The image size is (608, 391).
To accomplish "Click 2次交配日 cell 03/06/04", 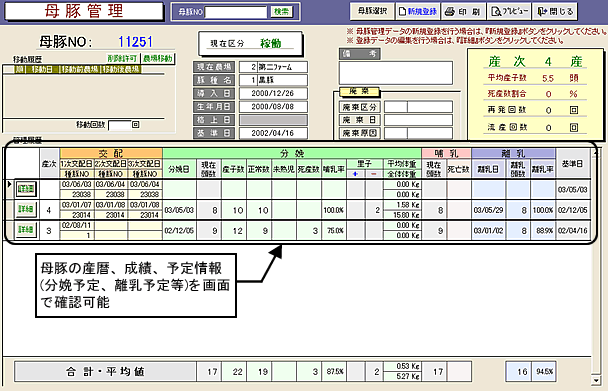I will [111, 184].
